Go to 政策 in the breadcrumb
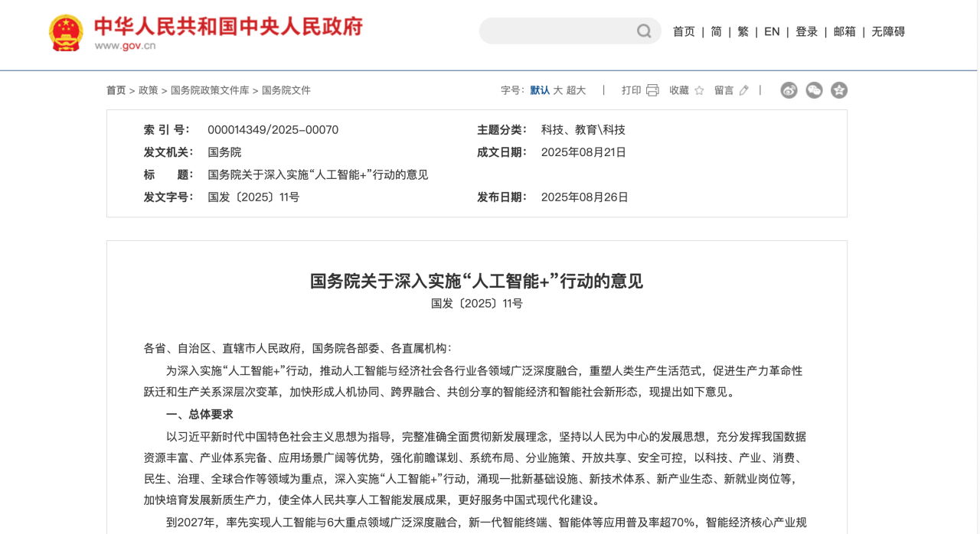 click(x=149, y=90)
